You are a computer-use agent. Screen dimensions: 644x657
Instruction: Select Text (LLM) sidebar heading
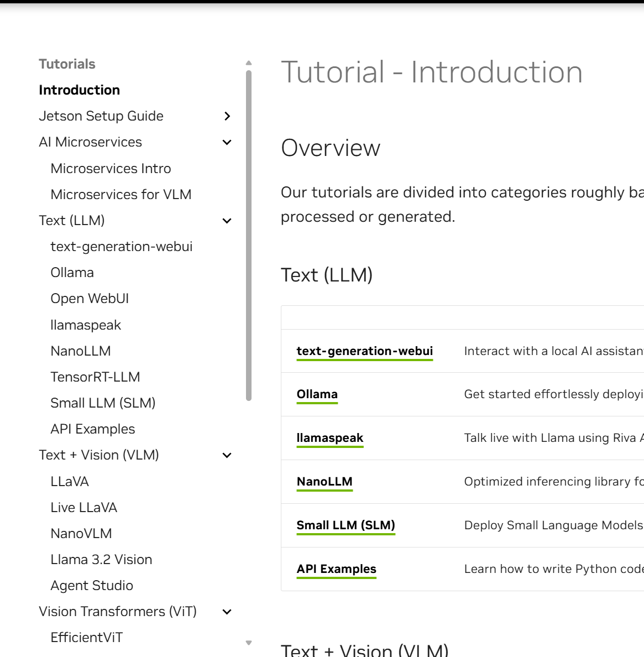click(x=72, y=221)
